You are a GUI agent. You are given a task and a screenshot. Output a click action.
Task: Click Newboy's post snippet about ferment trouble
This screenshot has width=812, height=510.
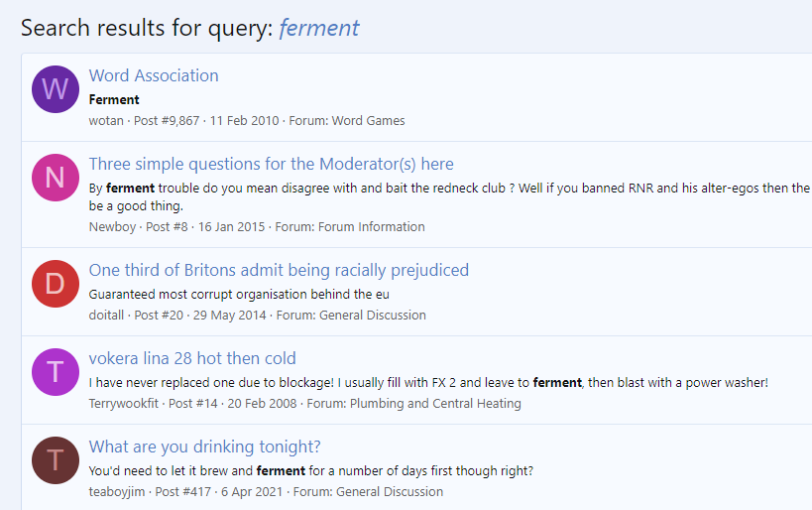(448, 188)
